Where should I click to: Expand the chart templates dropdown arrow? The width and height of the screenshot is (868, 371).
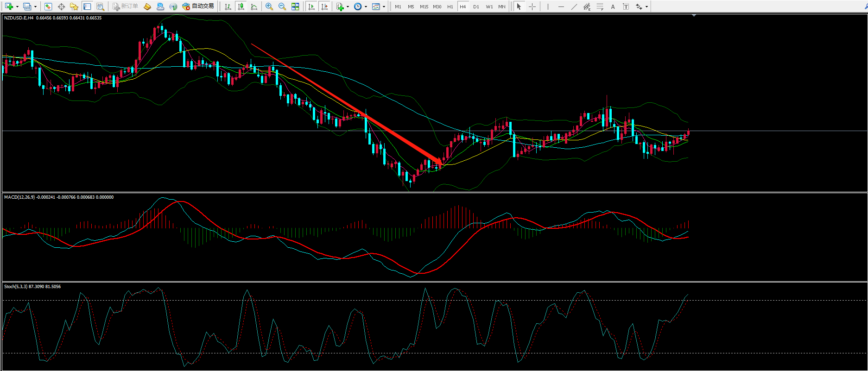coord(384,6)
